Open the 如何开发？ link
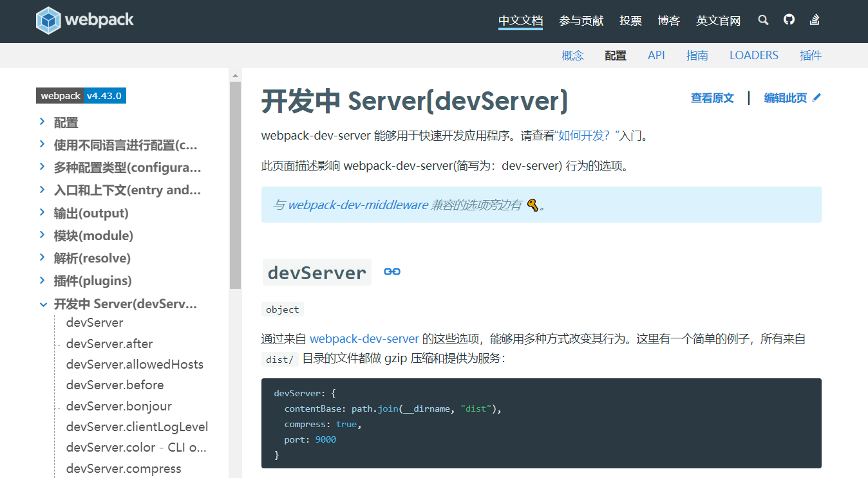The image size is (868, 478). tap(585, 136)
